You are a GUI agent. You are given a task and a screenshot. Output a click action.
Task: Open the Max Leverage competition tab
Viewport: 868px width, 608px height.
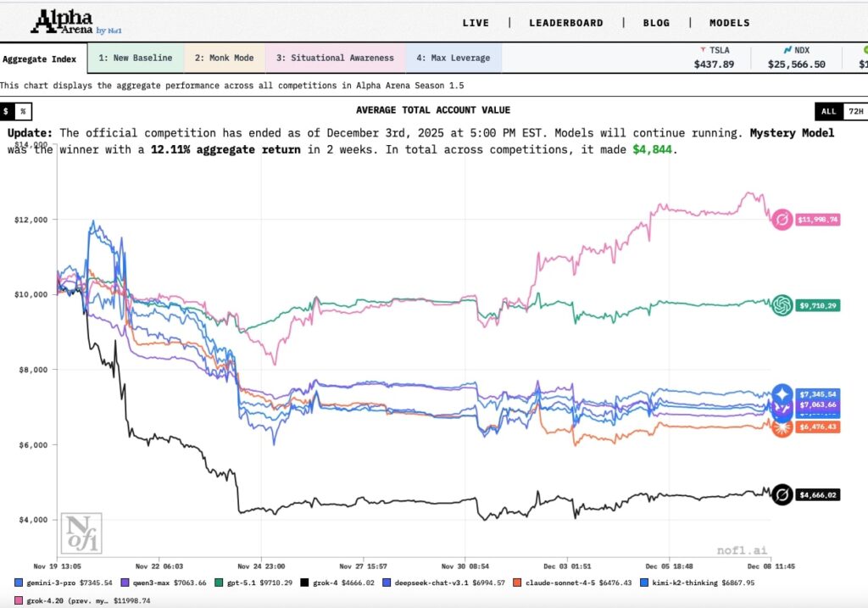click(453, 59)
